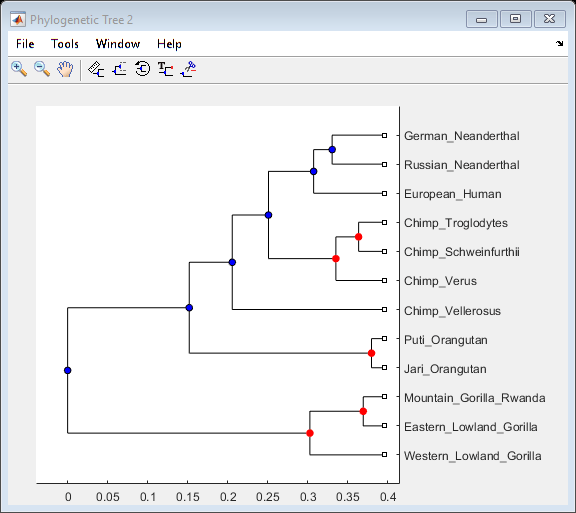Click the leaf square marker for Puti_Orangutan
This screenshot has height=513, width=576.
pyautogui.click(x=384, y=339)
